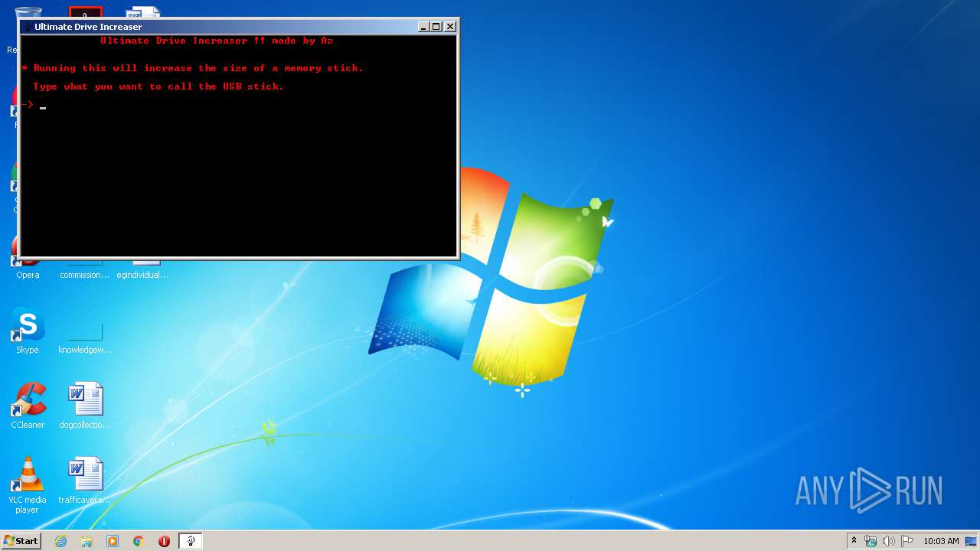Viewport: 980px width, 551px height.
Task: Open Windows Media Player from the taskbar
Action: click(x=113, y=541)
